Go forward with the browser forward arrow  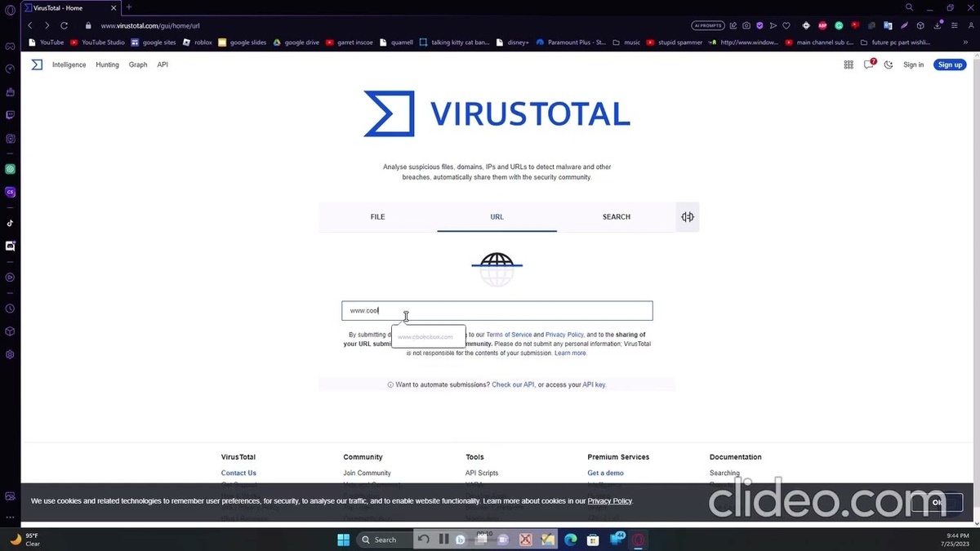pos(47,25)
